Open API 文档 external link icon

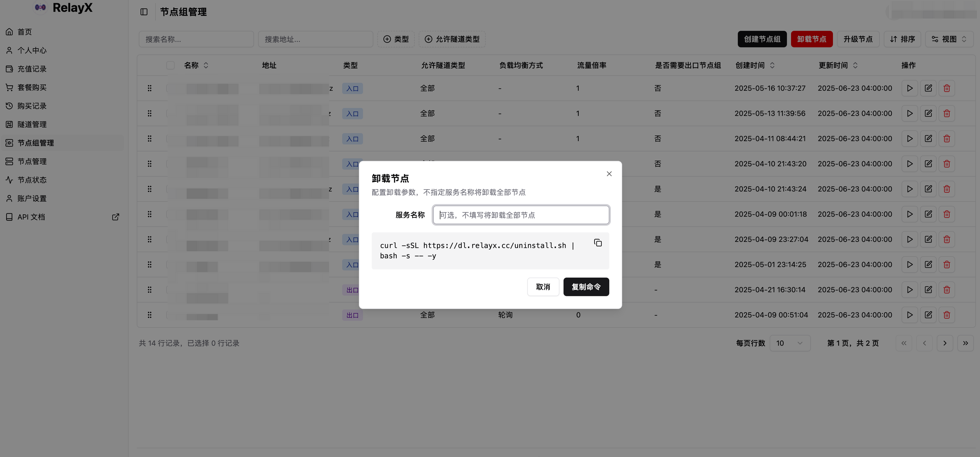[x=116, y=217]
